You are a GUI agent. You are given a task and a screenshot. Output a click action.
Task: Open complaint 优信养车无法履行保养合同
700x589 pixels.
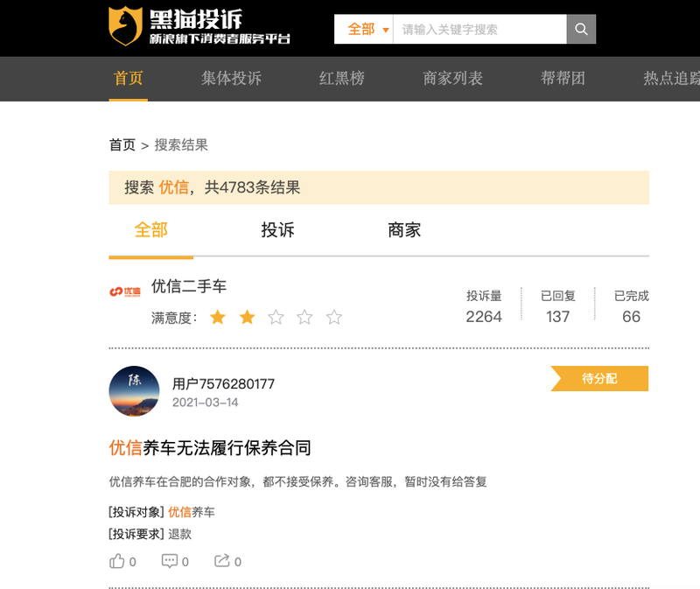pos(210,448)
